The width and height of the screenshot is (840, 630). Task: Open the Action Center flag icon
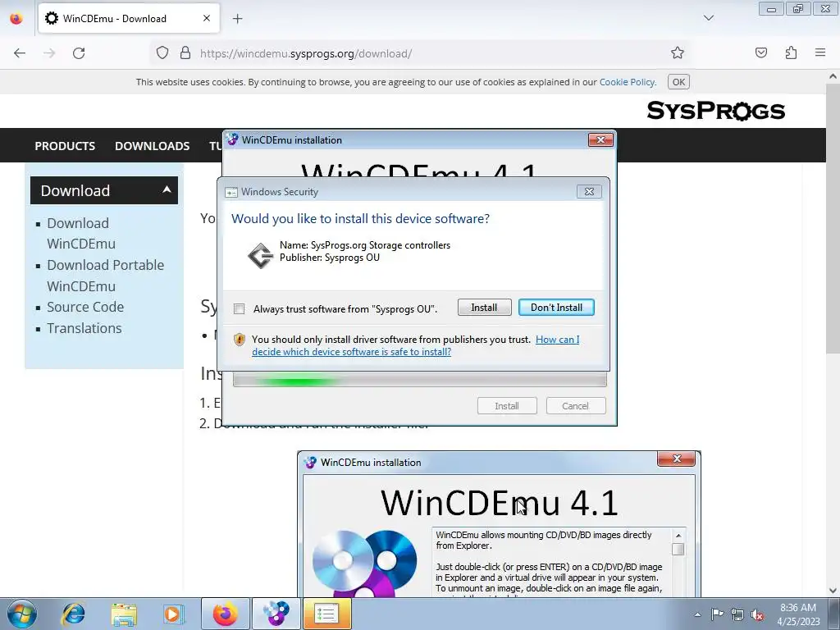coord(717,614)
